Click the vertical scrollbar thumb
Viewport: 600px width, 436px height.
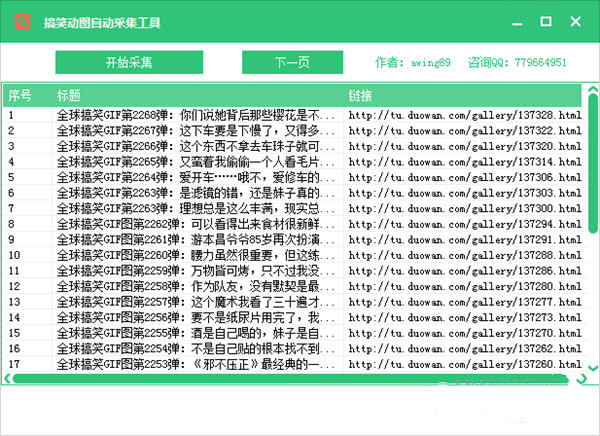coord(593,164)
